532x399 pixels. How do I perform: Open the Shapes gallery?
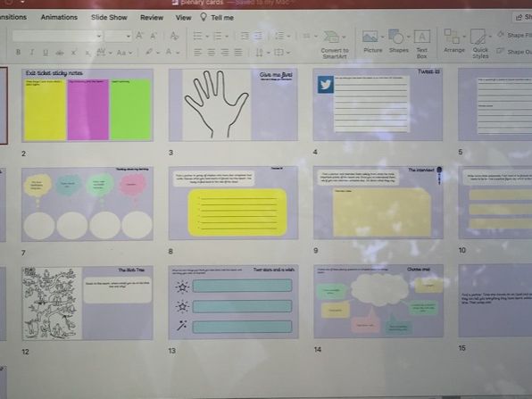[399, 41]
